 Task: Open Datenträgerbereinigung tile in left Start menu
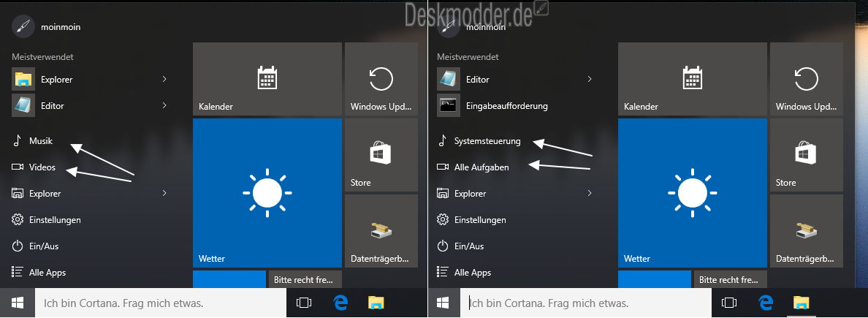[x=381, y=231]
